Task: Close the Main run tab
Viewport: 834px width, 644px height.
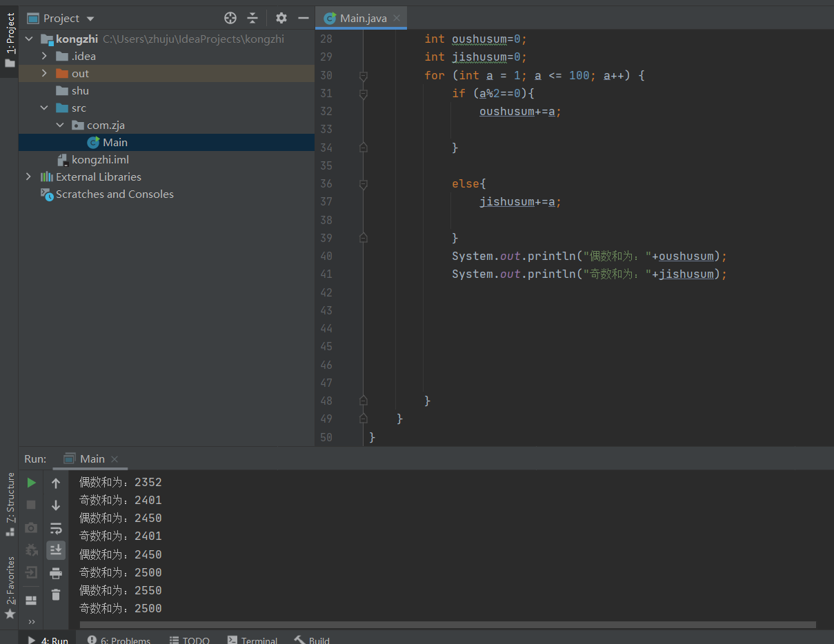Action: pyautogui.click(x=115, y=459)
